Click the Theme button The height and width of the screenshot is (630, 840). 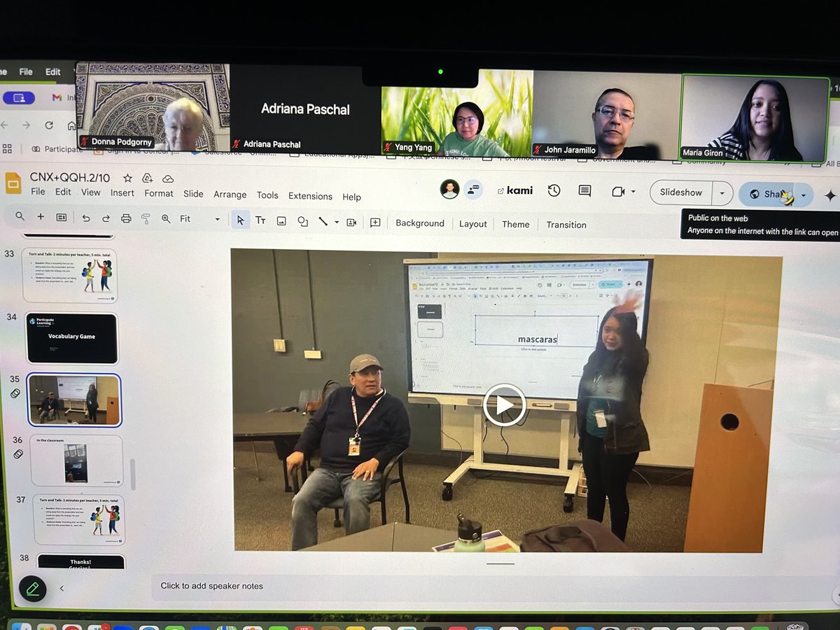[515, 224]
